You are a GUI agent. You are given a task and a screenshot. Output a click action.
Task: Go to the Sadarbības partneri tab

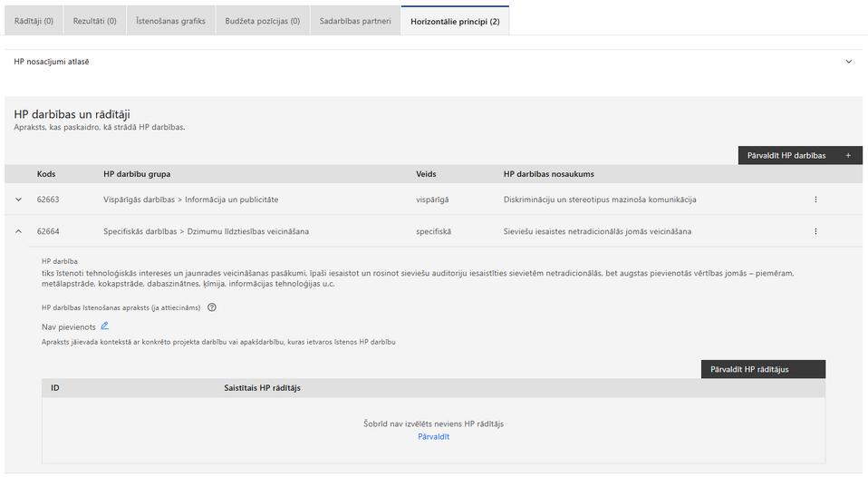(x=354, y=21)
